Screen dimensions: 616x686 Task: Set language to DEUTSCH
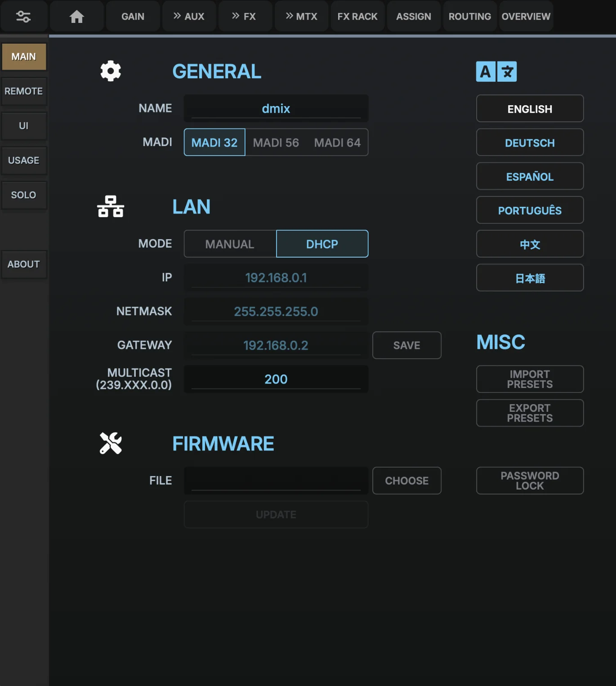pyautogui.click(x=530, y=143)
